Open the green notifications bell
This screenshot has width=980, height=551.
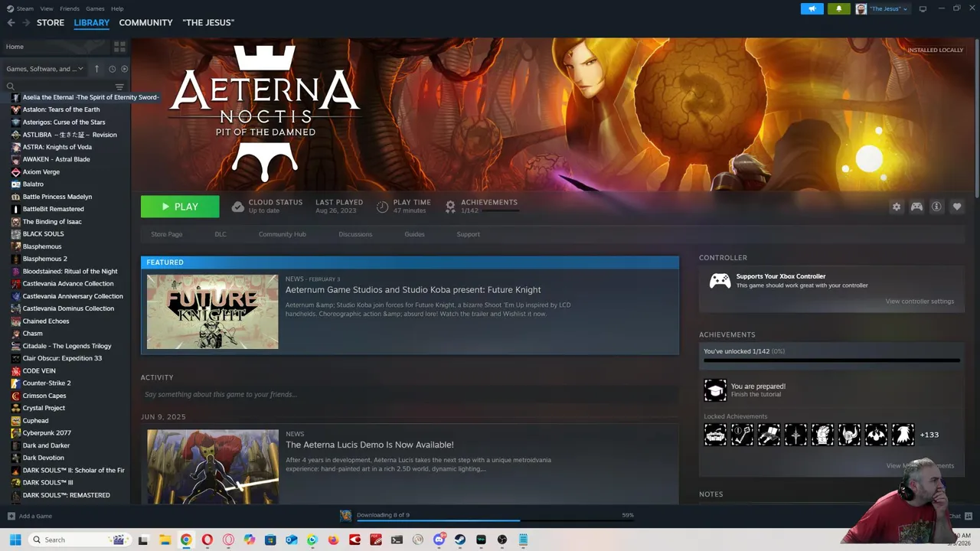pyautogui.click(x=838, y=8)
